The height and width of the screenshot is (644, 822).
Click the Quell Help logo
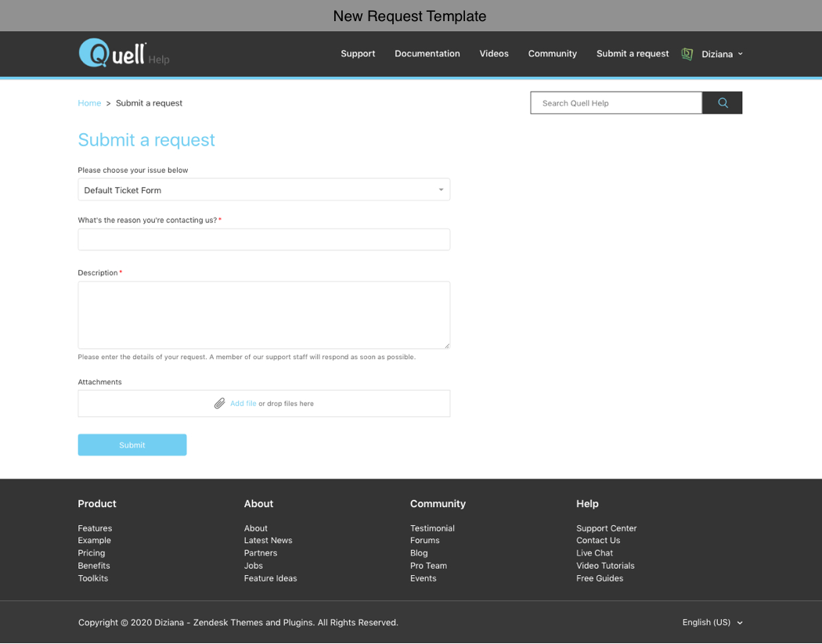(x=123, y=53)
